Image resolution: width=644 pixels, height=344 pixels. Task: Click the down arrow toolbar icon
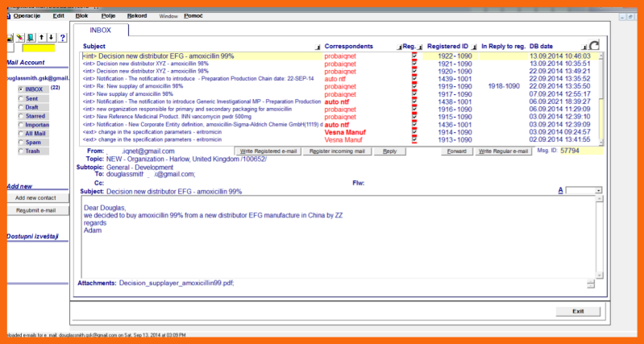coord(52,38)
